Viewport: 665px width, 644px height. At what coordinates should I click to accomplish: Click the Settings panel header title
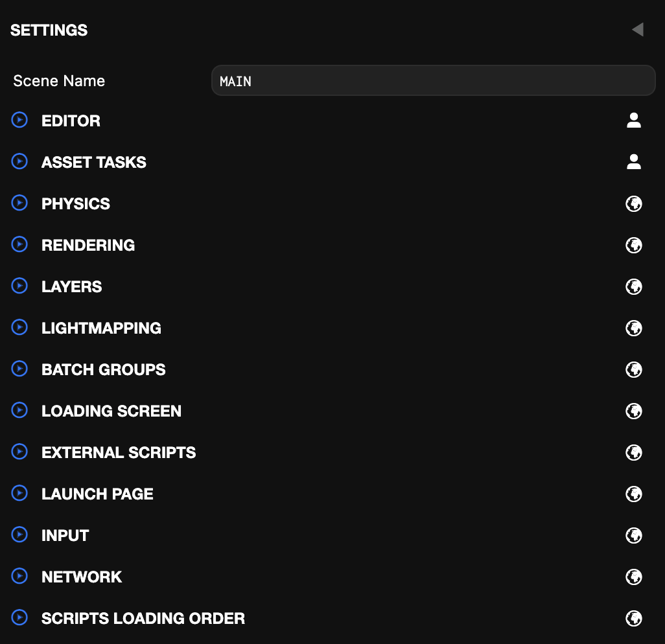49,30
